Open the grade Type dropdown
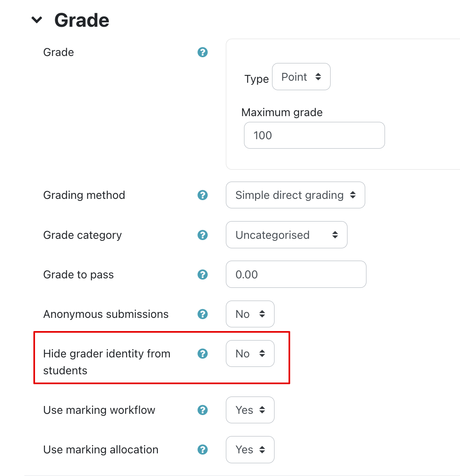This screenshot has width=460, height=476. [301, 77]
